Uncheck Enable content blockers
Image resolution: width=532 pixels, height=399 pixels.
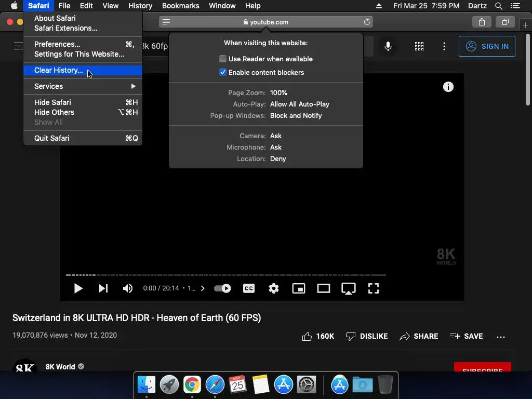click(222, 72)
